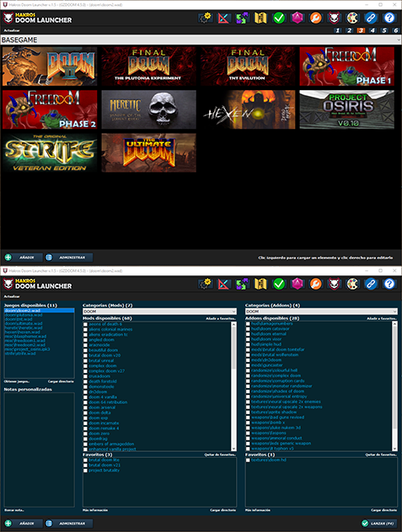Click the 'Borrar nota..' link

[14, 510]
